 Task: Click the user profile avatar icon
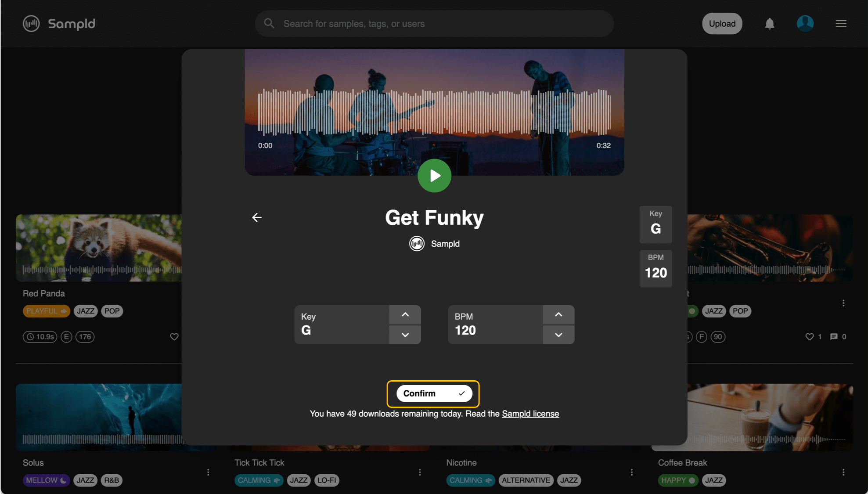pos(805,23)
